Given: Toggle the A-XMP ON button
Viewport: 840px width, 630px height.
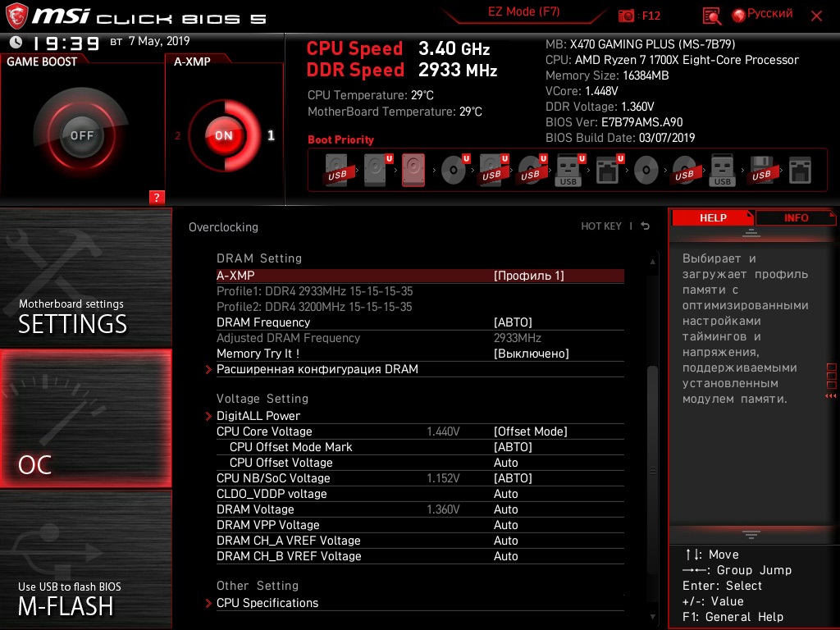Looking at the screenshot, I should 224,135.
